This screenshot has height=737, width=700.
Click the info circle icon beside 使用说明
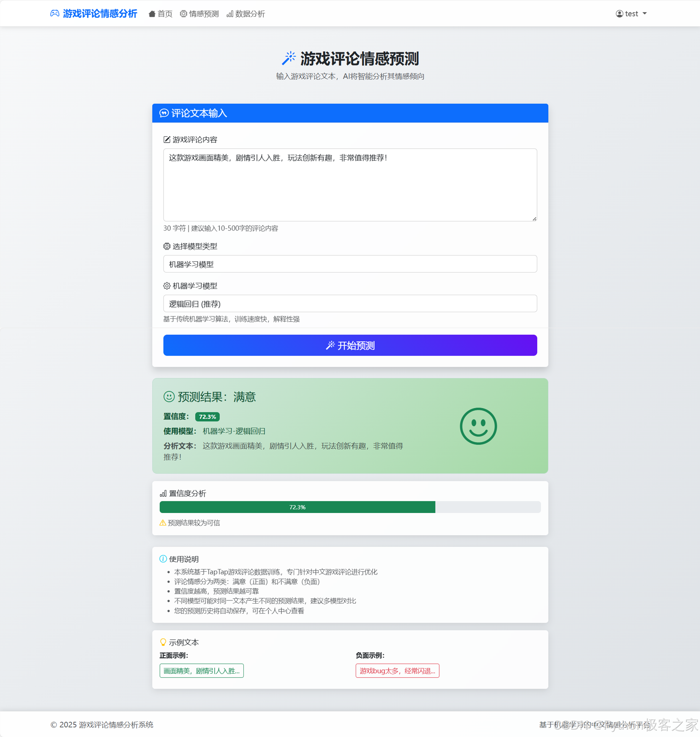coord(163,559)
